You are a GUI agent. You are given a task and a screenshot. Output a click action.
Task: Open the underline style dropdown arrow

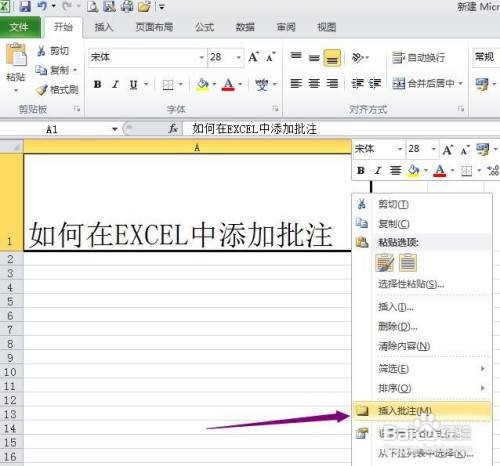tap(146, 85)
